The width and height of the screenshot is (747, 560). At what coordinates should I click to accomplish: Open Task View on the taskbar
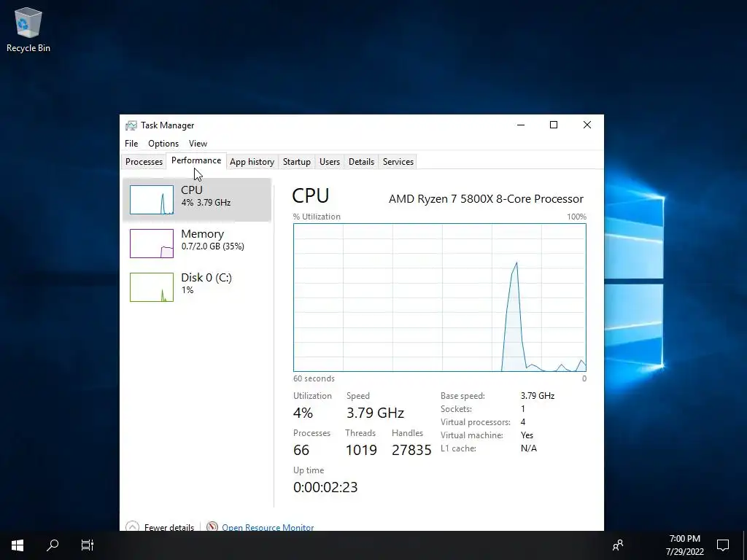tap(88, 545)
